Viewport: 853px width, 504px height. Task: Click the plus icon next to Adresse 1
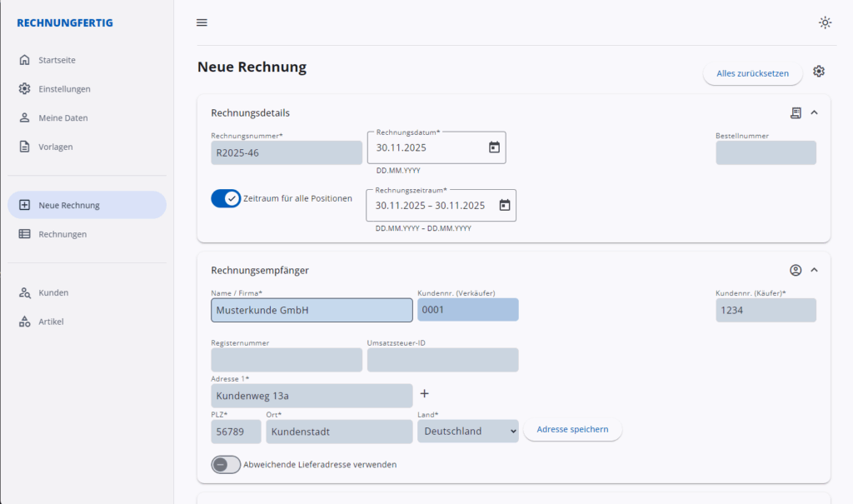click(x=424, y=394)
